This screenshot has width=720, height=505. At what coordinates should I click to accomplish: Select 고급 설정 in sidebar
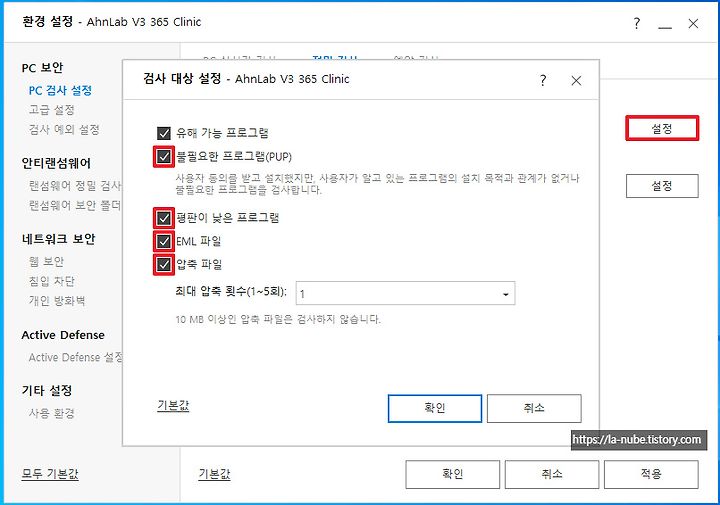click(x=51, y=110)
